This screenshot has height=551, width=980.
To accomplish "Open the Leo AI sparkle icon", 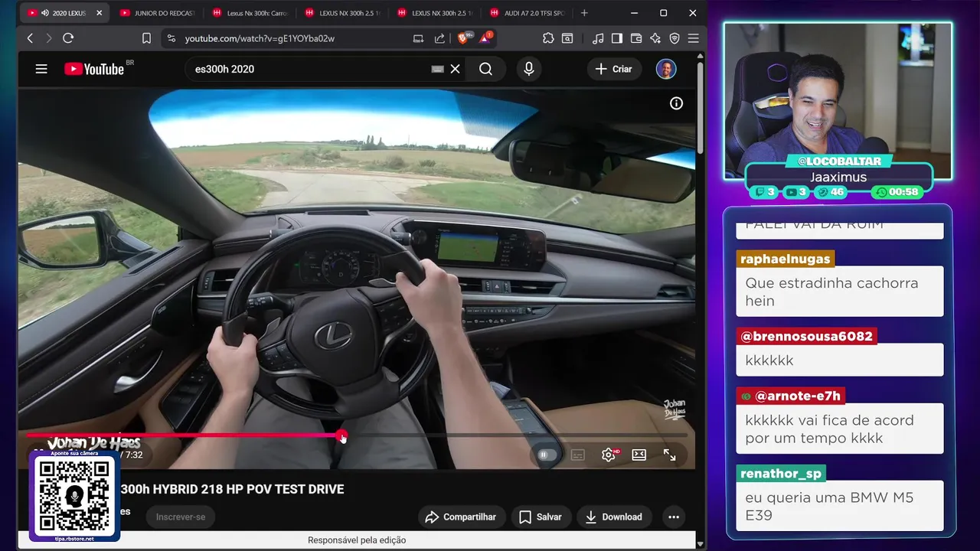I will pos(655,38).
